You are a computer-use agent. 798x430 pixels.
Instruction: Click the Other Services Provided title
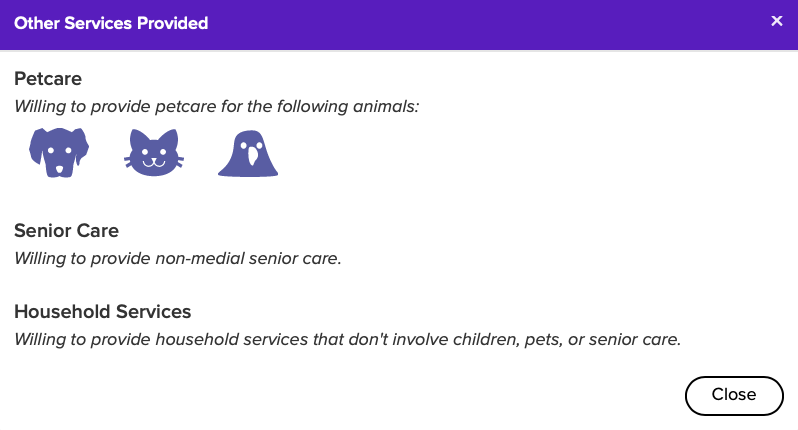click(x=111, y=23)
